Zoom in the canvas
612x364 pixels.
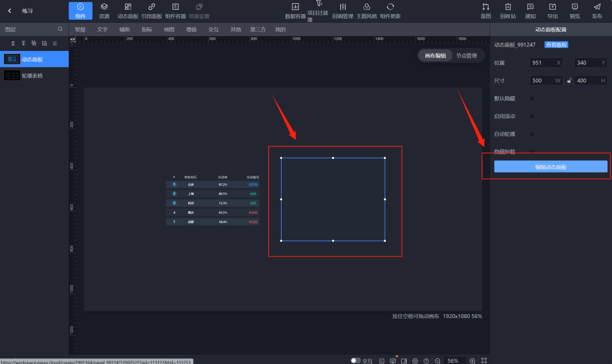472,361
